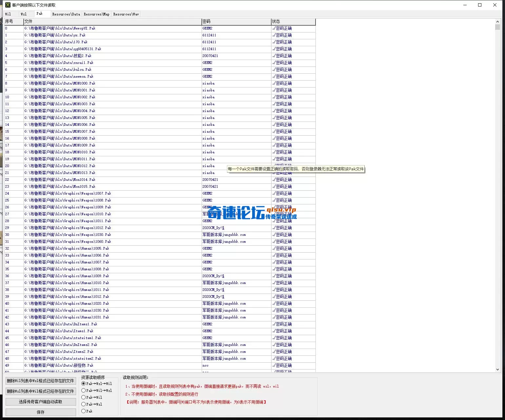Select the Pak only read order
The image size is (505, 420).
(x=83, y=411)
